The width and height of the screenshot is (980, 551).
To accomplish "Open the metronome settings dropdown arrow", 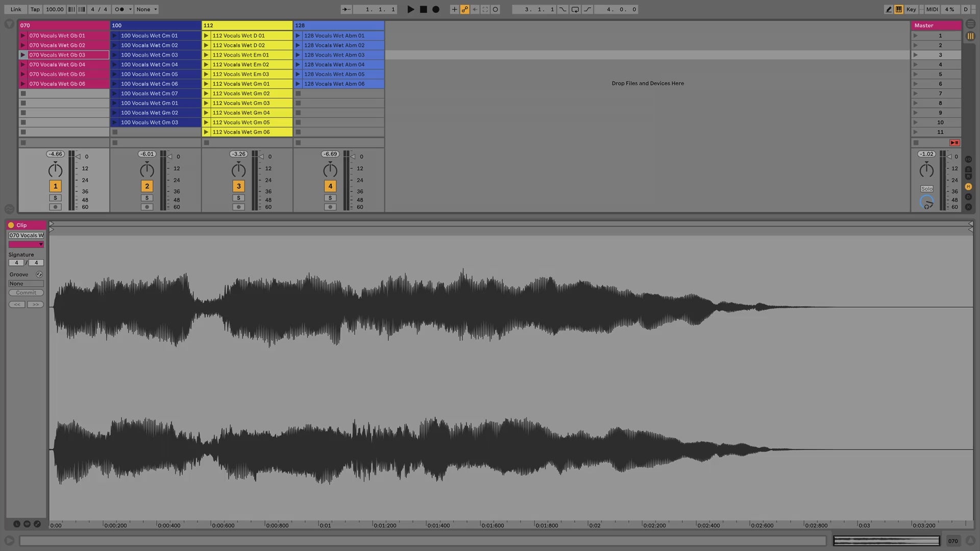I will coord(130,9).
